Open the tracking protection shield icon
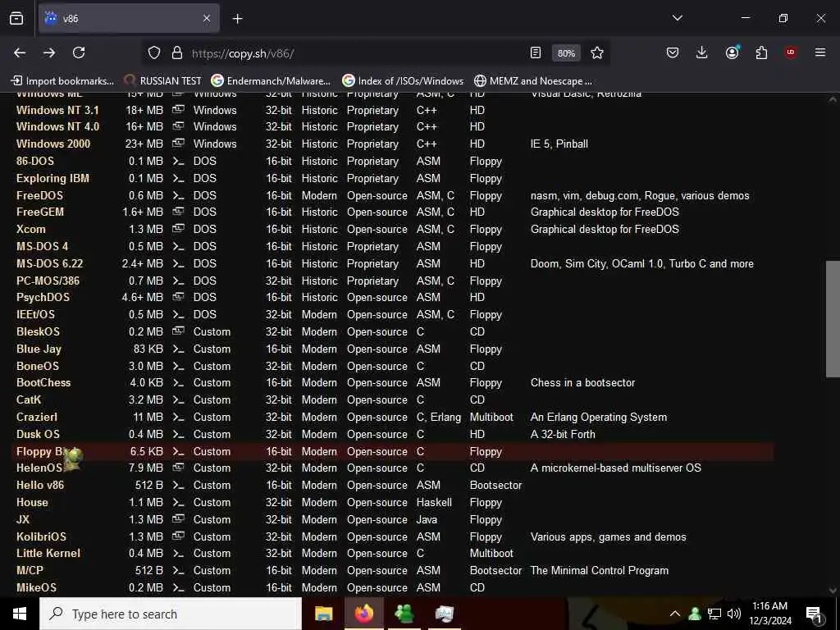840x630 pixels. click(154, 52)
